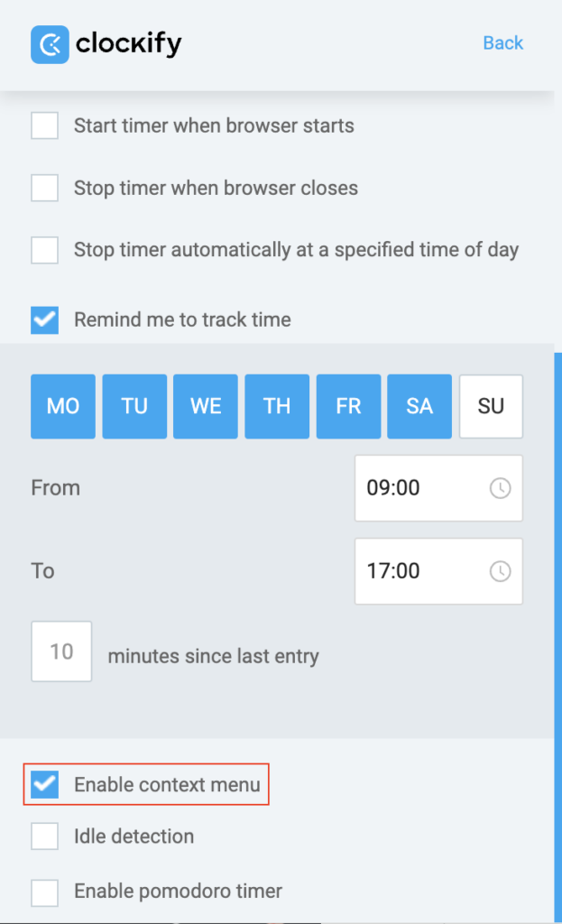This screenshot has height=924, width=562.
Task: Click the Clockify logo icon
Action: 50,44
